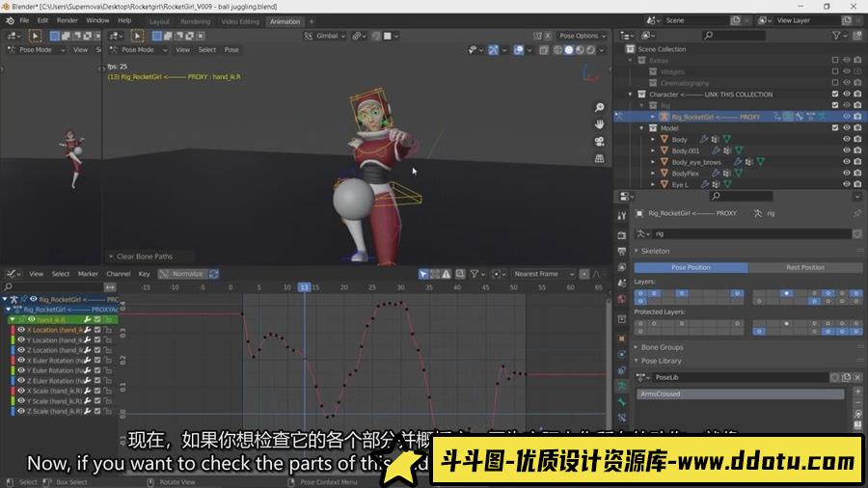Hide Z Scale curve with eye icon
The height and width of the screenshot is (488, 868).
click(21, 411)
